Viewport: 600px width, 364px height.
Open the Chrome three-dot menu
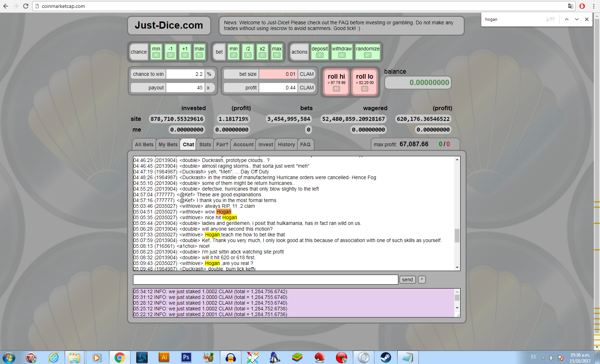pos(594,6)
